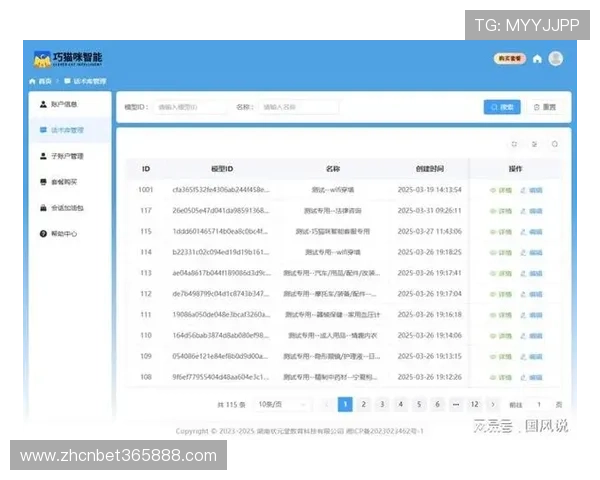600x480 pixels.
Task: View 详情 for row ID 115
Action: tap(501, 232)
